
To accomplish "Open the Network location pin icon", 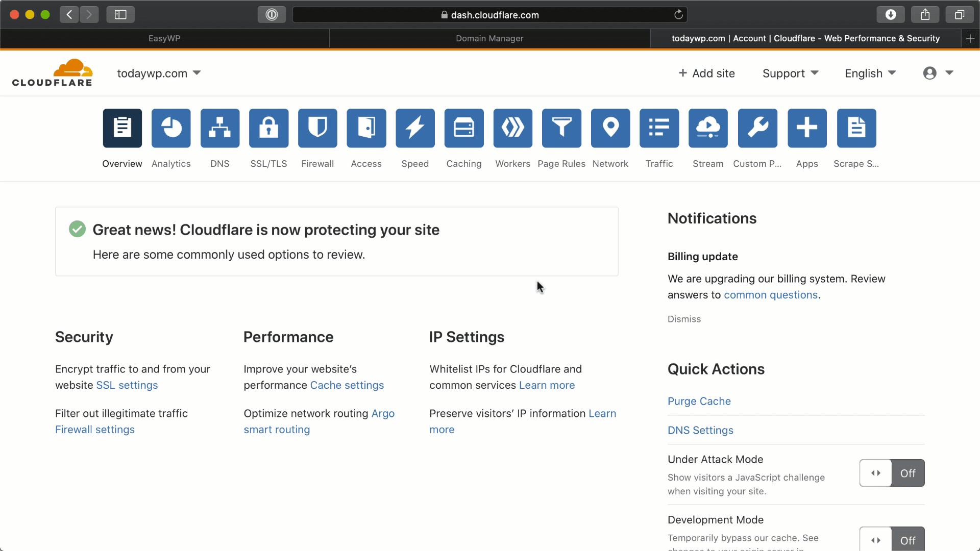I will 610,128.
